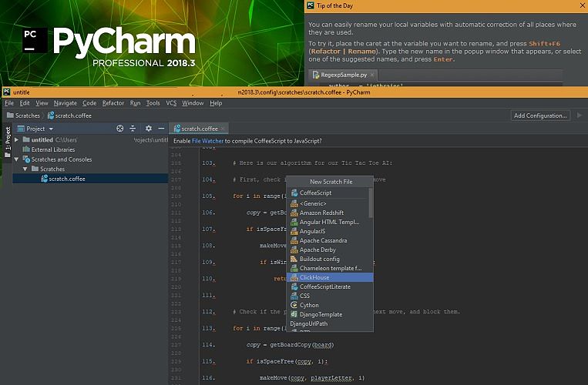Open the Edit menu
The image size is (588, 385).
[25, 103]
